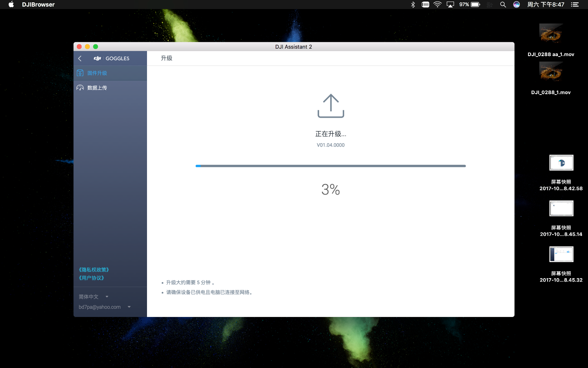Close the DJI Assistant 2 window

pos(79,47)
